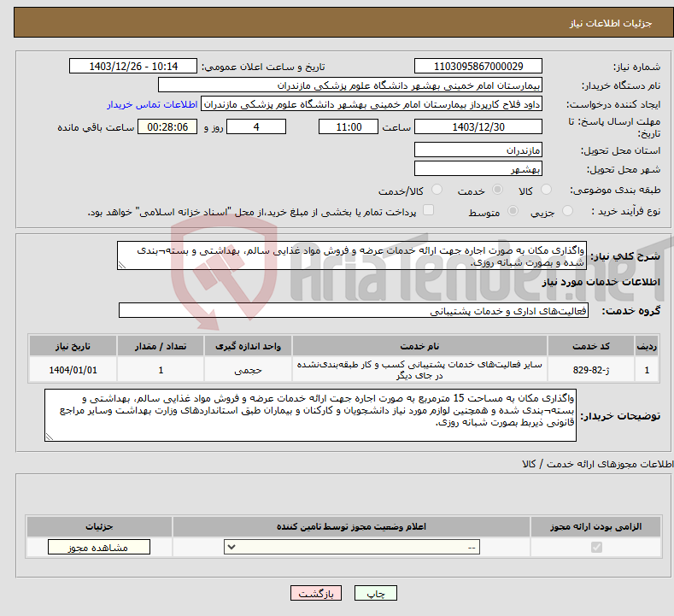Click the buyer organization name field

[x=350, y=85]
